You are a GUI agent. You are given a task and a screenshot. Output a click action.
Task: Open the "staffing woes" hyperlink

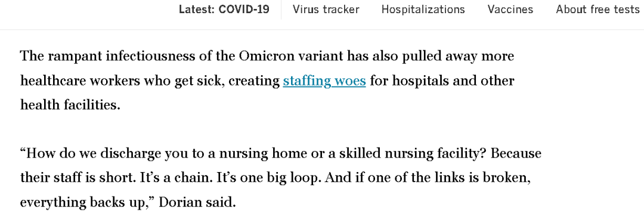click(324, 81)
